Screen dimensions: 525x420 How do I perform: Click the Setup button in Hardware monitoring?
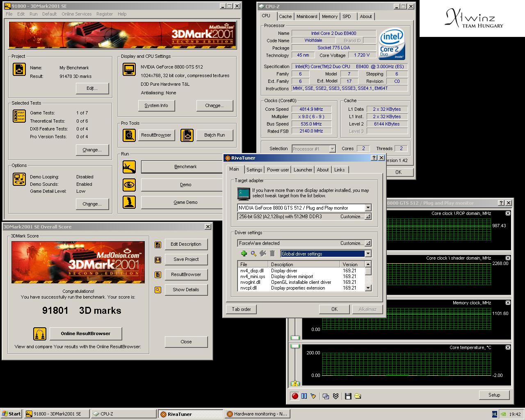494,395
